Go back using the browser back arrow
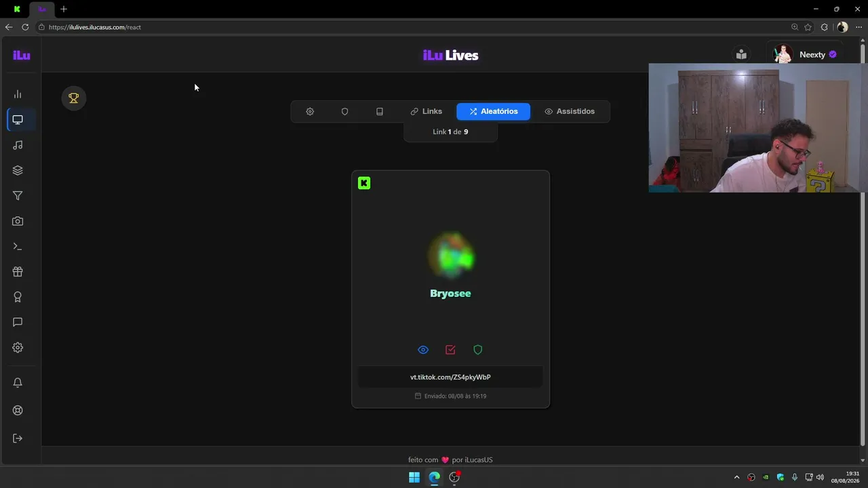The height and width of the screenshot is (488, 868). (x=9, y=27)
